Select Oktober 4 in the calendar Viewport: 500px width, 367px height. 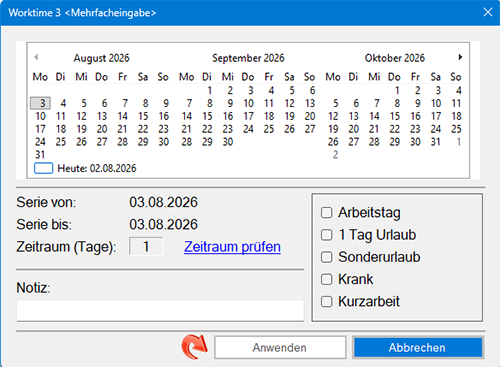pos(459,90)
